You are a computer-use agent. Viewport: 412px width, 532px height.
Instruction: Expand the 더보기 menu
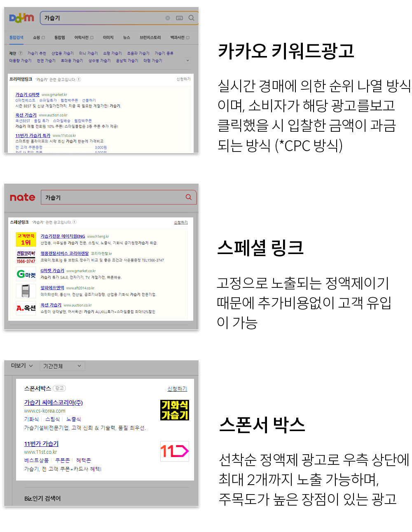pos(22,366)
